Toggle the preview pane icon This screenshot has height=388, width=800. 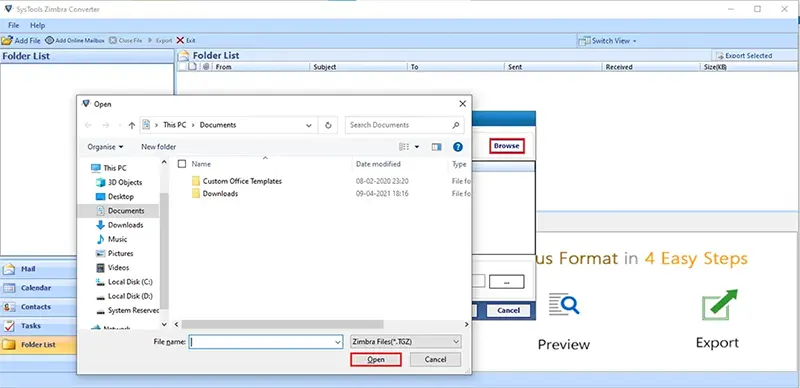pyautogui.click(x=436, y=147)
